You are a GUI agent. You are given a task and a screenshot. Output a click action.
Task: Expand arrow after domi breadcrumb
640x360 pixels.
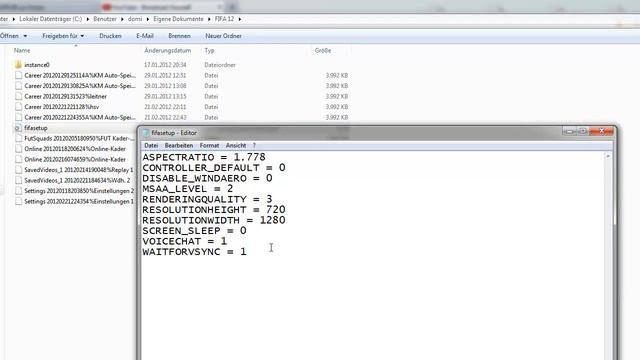(x=148, y=19)
